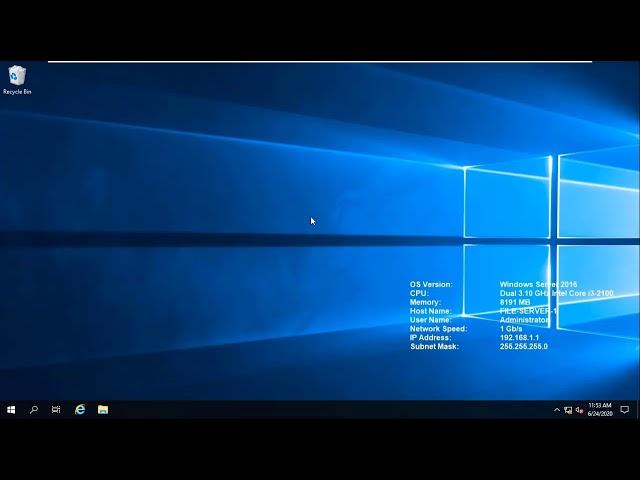Open the network status tray icon
This screenshot has height=480, width=640.
point(568,410)
